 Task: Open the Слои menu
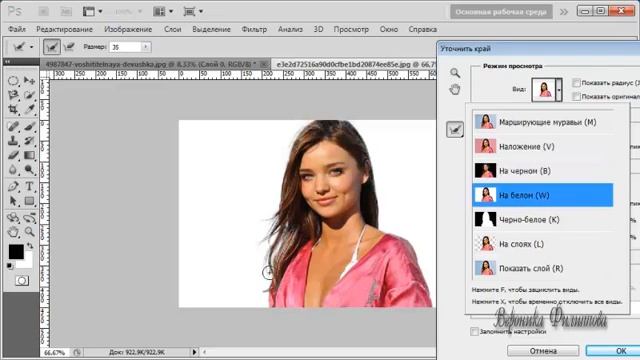[x=173, y=29]
